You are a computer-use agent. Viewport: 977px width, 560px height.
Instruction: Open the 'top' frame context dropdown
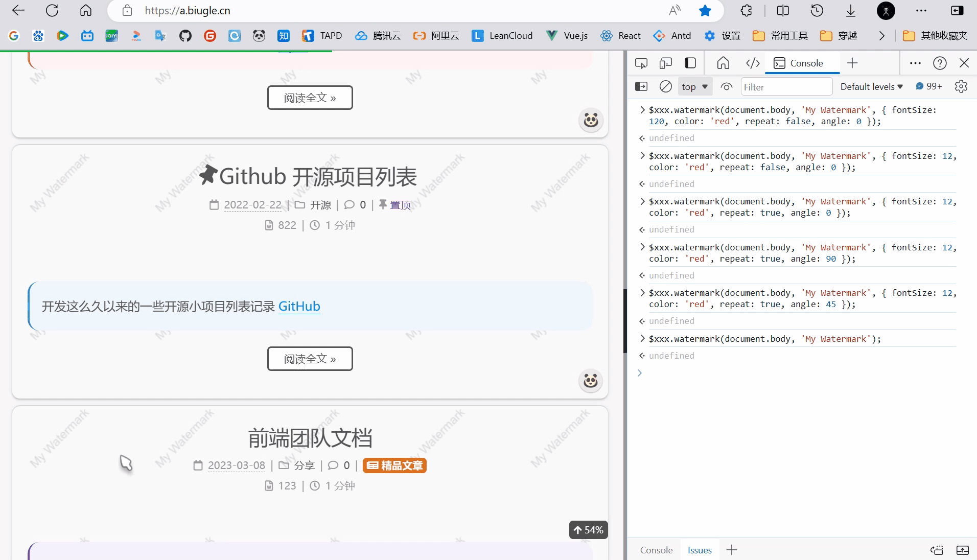(x=694, y=86)
